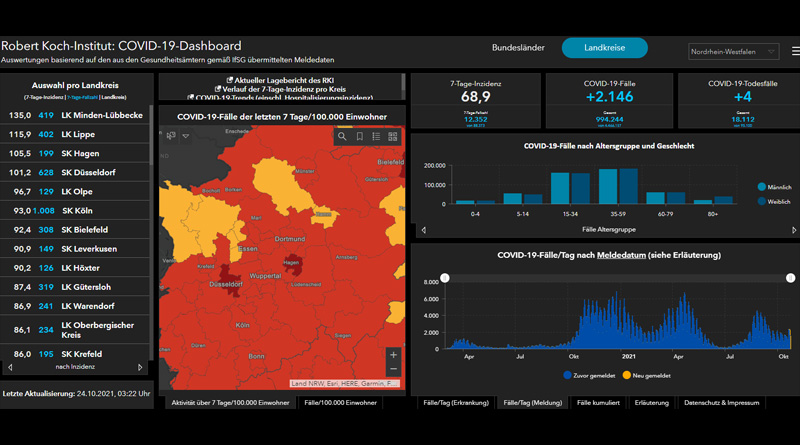This screenshot has height=445, width=800.
Task: Go to next sorting in district list
Action: click(x=140, y=367)
